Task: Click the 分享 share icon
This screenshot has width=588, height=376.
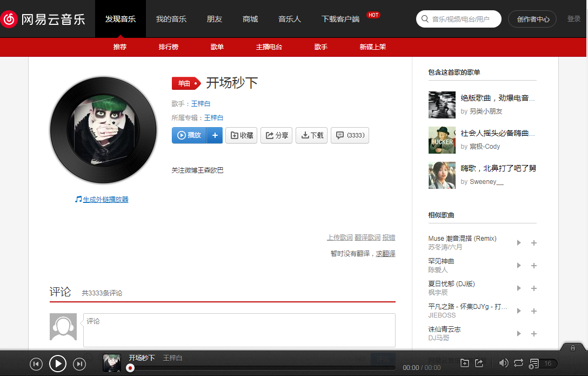Action: pyautogui.click(x=269, y=135)
